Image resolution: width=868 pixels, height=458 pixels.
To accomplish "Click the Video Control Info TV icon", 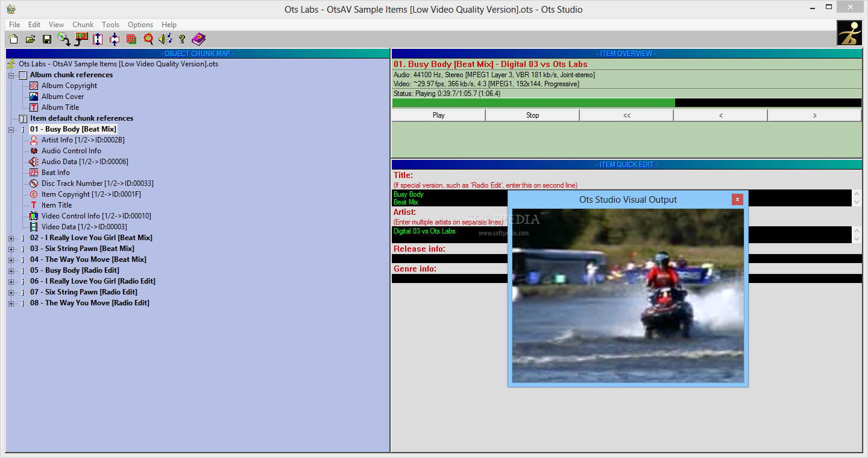I will (x=34, y=216).
